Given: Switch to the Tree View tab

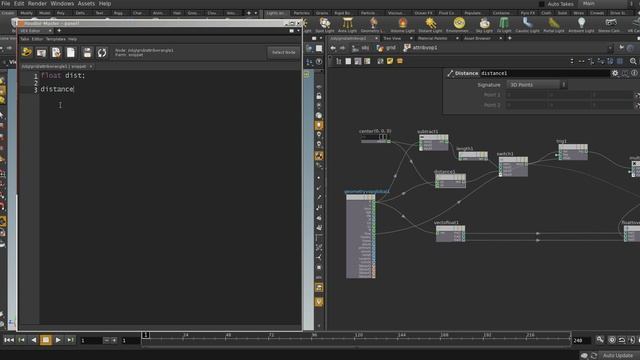Looking at the screenshot, I should pos(392,38).
